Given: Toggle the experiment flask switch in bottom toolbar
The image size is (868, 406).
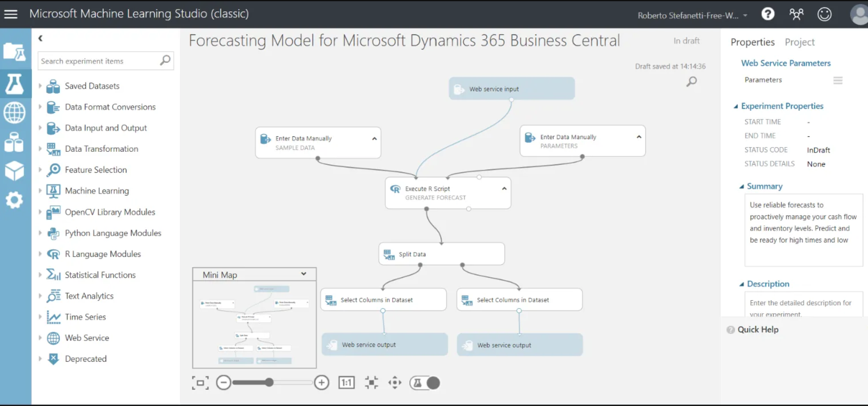Looking at the screenshot, I should (x=425, y=383).
